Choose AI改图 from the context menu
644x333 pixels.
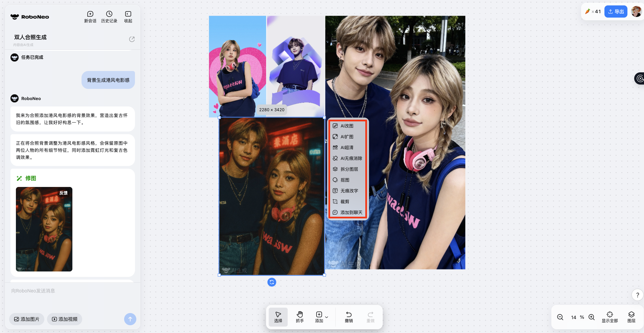(347, 126)
